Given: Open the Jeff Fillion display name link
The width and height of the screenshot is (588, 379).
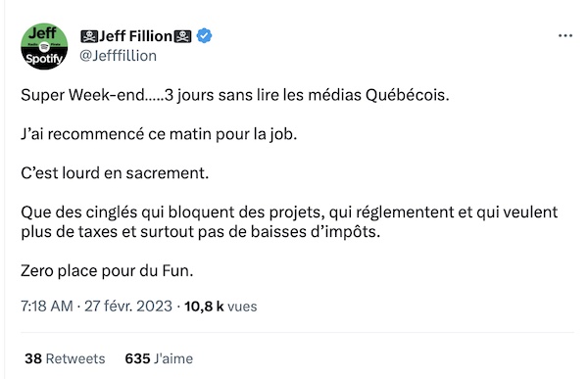Looking at the screenshot, I should click(135, 36).
